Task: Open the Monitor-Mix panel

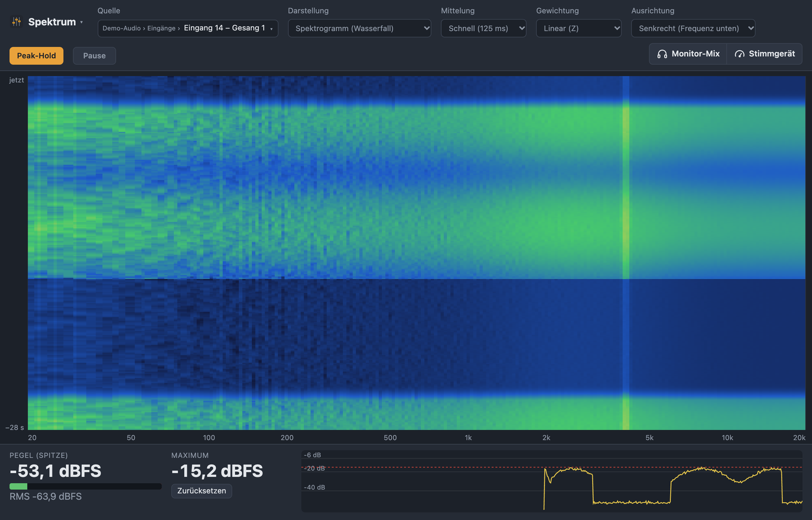Action: pos(688,54)
